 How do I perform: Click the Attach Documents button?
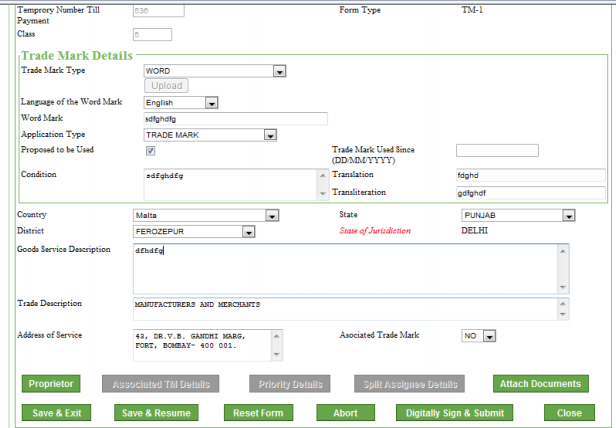pos(541,384)
